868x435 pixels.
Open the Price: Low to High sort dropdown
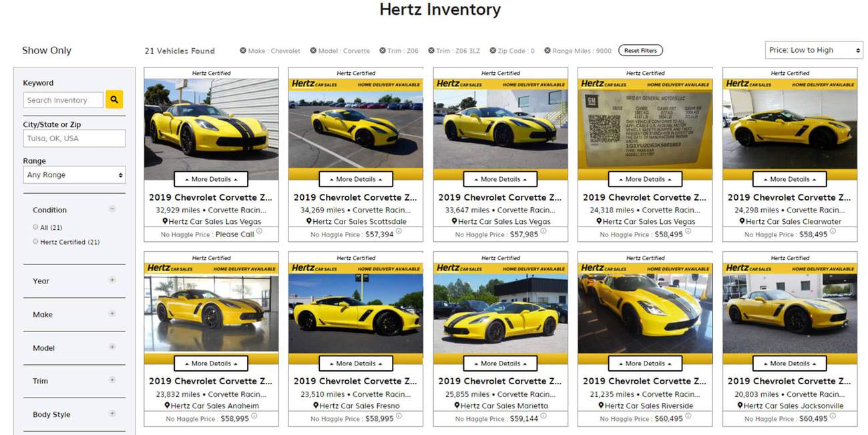tap(814, 50)
